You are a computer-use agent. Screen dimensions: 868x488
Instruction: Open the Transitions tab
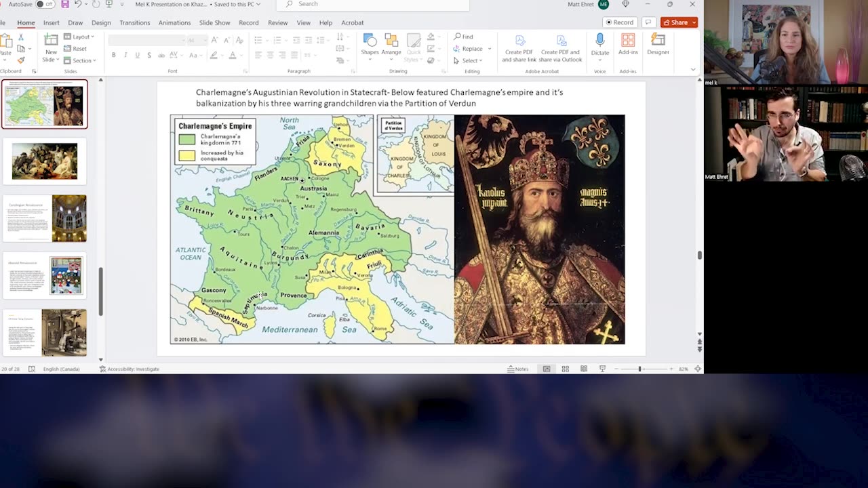pyautogui.click(x=134, y=22)
